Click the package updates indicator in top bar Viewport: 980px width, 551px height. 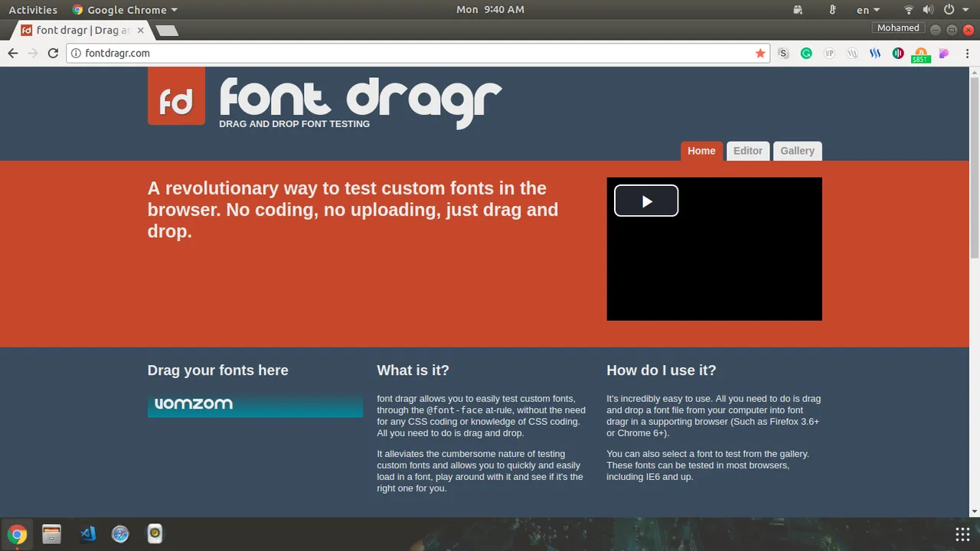tap(798, 9)
